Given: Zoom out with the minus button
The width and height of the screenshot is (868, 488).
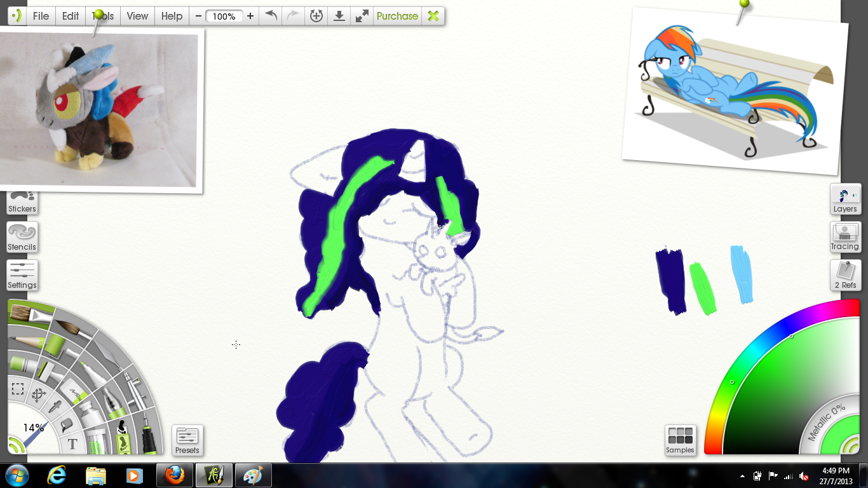Looking at the screenshot, I should (198, 16).
